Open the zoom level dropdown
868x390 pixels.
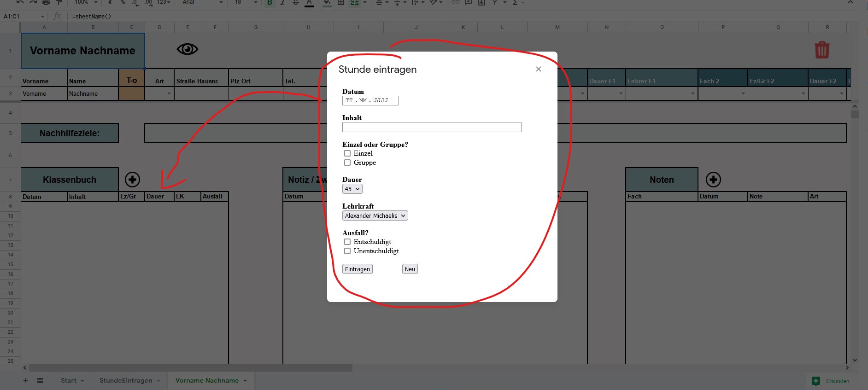(x=86, y=2)
